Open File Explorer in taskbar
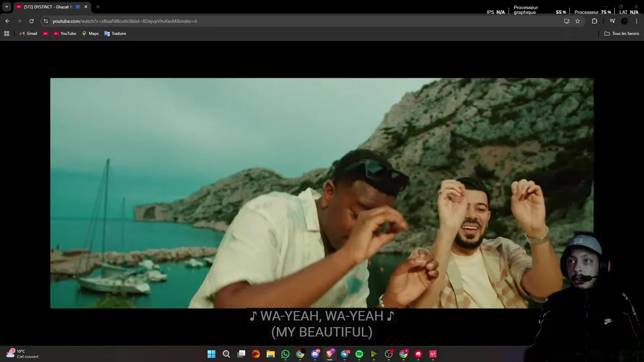Image resolution: width=644 pixels, height=362 pixels. (271, 354)
